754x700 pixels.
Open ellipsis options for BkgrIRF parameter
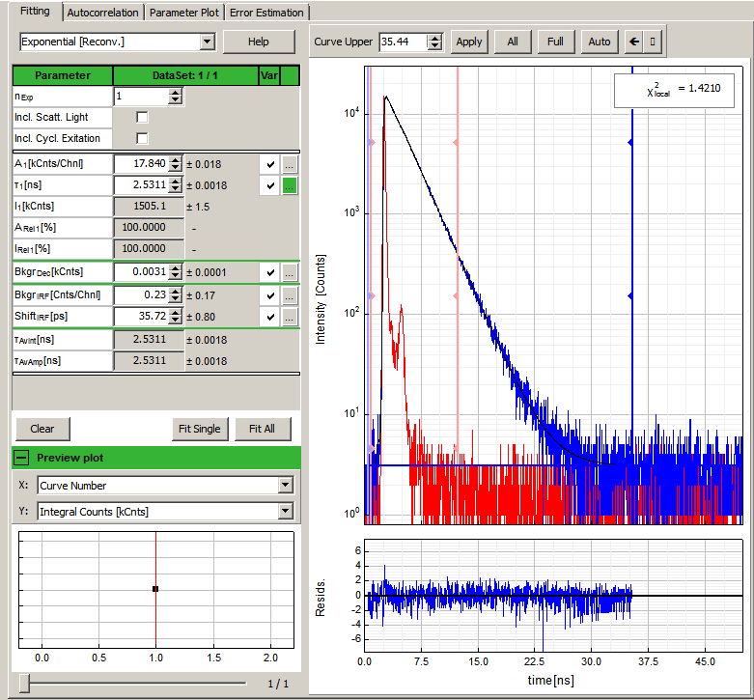coord(290,294)
